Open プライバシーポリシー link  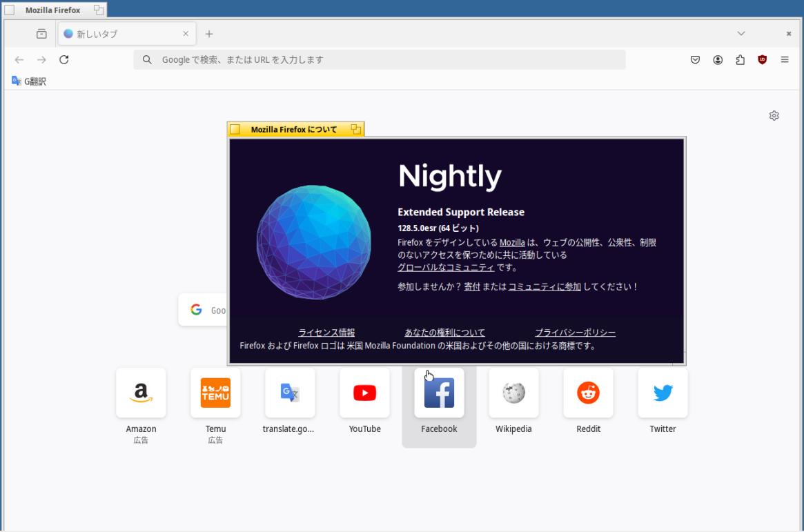[x=576, y=332]
